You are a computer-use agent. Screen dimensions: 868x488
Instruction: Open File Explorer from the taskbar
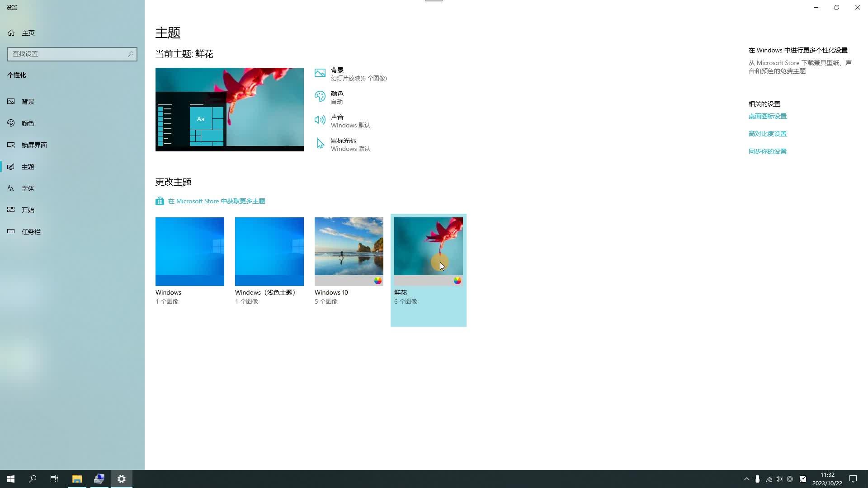(x=77, y=479)
